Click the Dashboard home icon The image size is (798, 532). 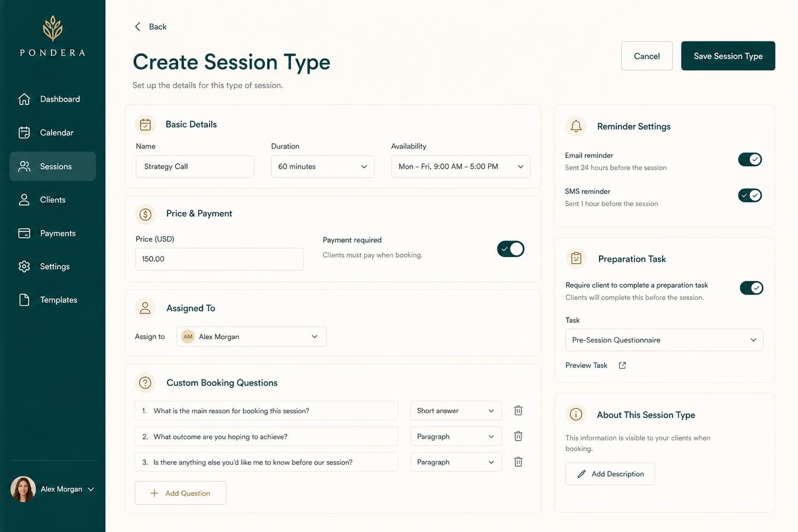(x=24, y=99)
